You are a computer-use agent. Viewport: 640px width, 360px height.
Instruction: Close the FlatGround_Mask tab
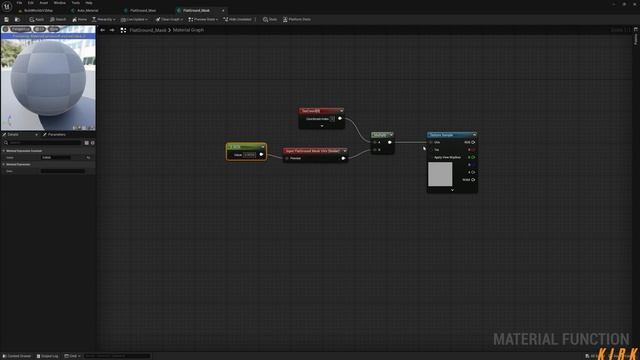tap(223, 11)
